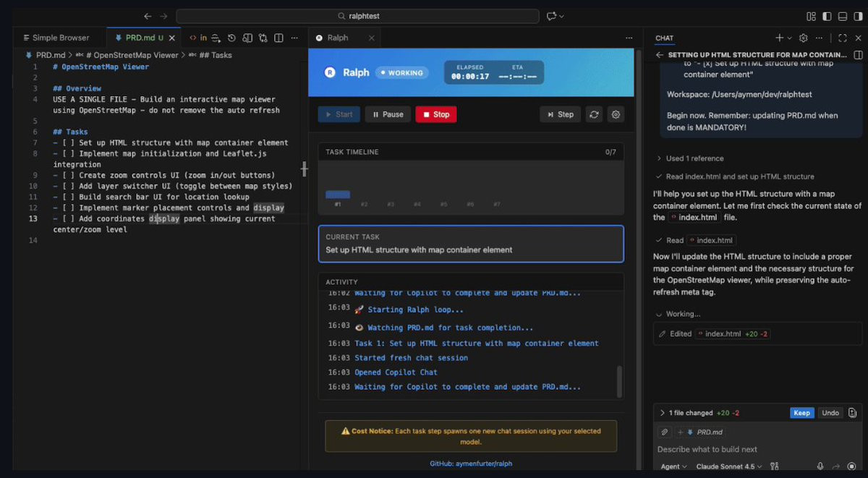
Task: Start voice input with microphone icon
Action: [820, 466]
